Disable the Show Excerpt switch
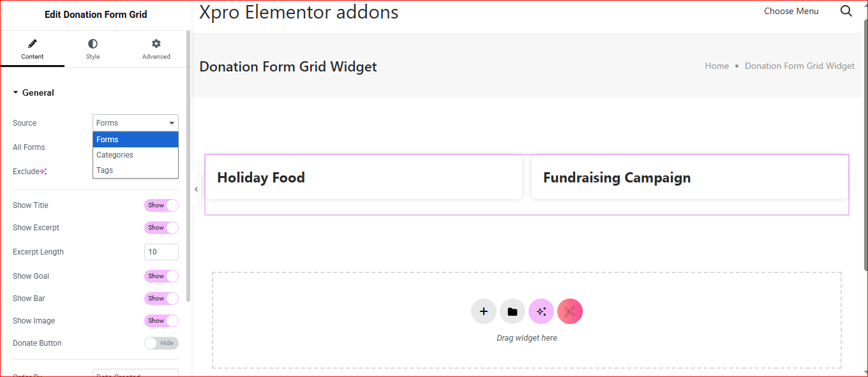 coord(161,228)
